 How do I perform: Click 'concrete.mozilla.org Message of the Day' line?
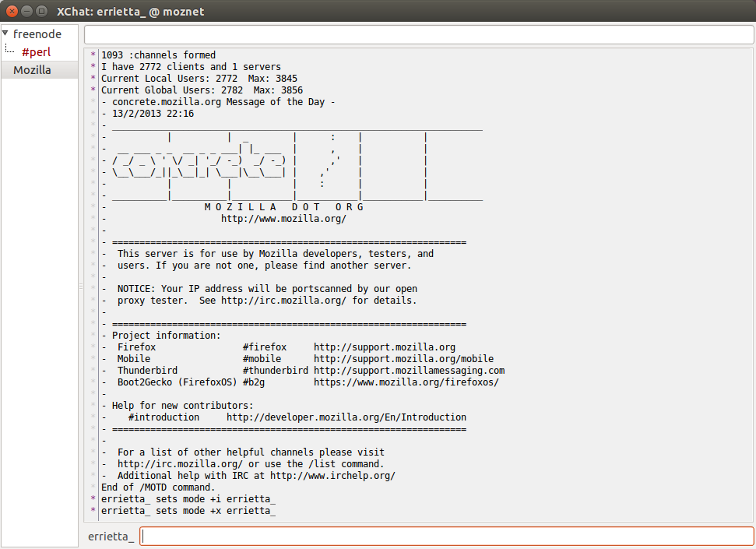(x=218, y=102)
